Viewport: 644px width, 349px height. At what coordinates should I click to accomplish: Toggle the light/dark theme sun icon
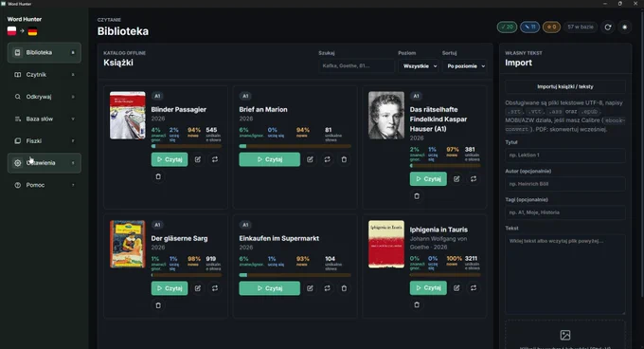[625, 28]
